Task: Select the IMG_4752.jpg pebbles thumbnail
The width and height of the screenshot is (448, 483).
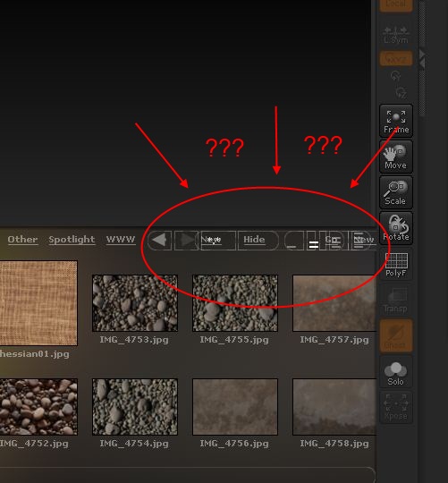Action: pos(38,407)
